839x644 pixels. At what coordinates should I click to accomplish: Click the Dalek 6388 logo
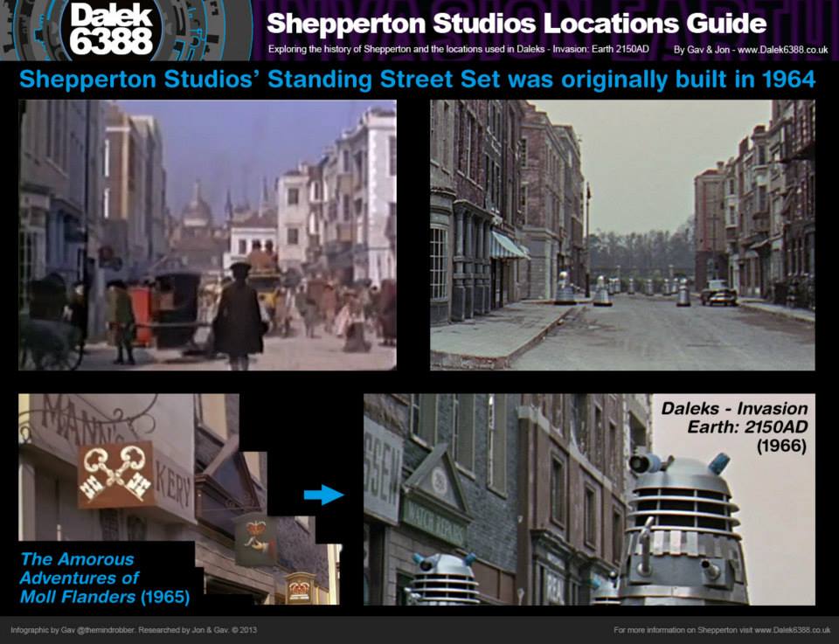tap(111, 30)
